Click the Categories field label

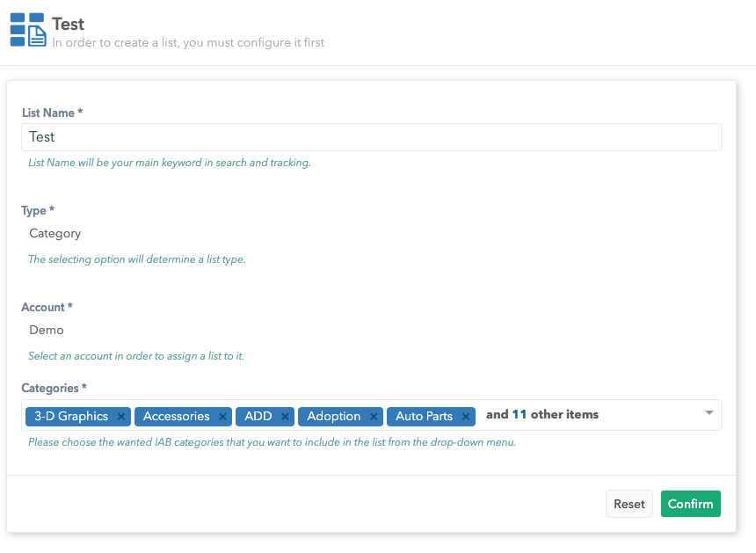(54, 388)
